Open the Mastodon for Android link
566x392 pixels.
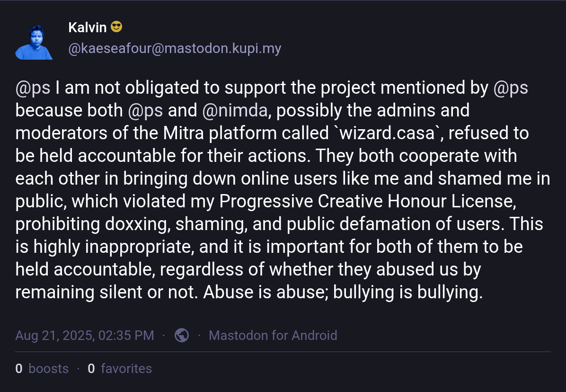pos(273,336)
